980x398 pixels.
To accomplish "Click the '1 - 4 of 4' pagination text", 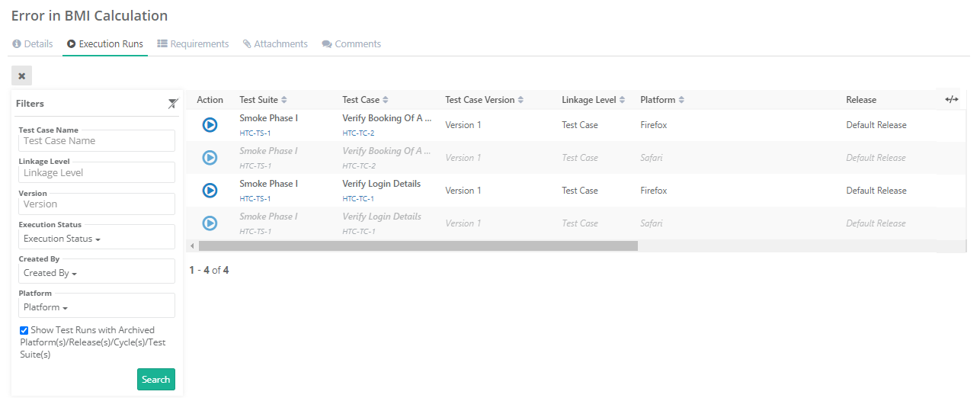I will click(x=209, y=270).
